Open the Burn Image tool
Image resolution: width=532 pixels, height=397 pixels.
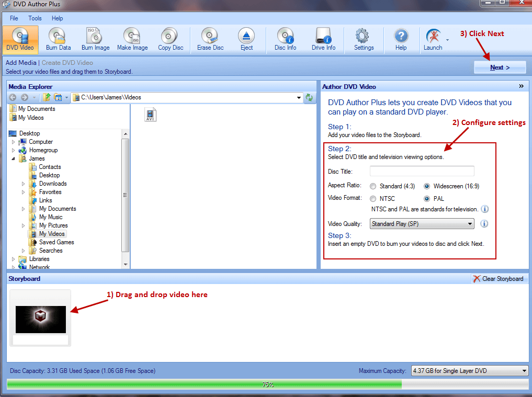point(95,39)
